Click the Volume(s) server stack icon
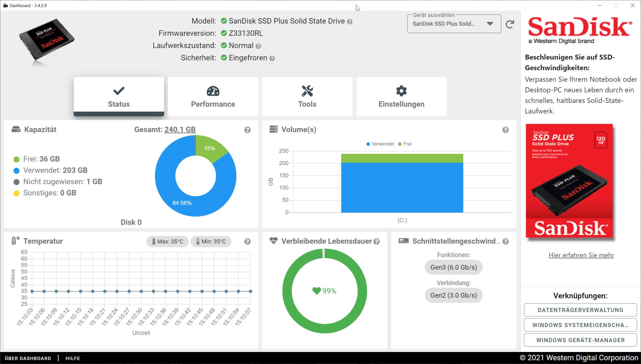641x364 pixels. click(273, 129)
